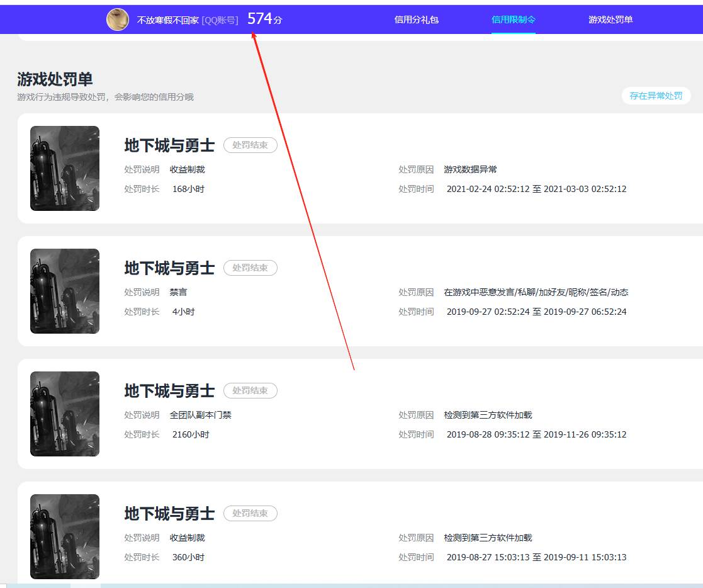Click 处罚结束 badge on the 禁言 penalty card
703x588 pixels.
click(x=250, y=268)
